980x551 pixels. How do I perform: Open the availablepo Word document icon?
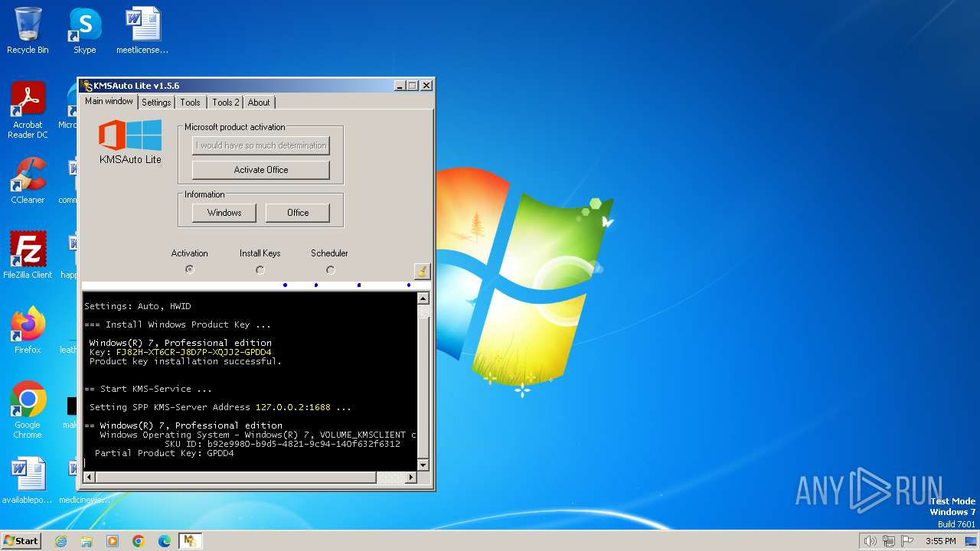click(x=28, y=481)
